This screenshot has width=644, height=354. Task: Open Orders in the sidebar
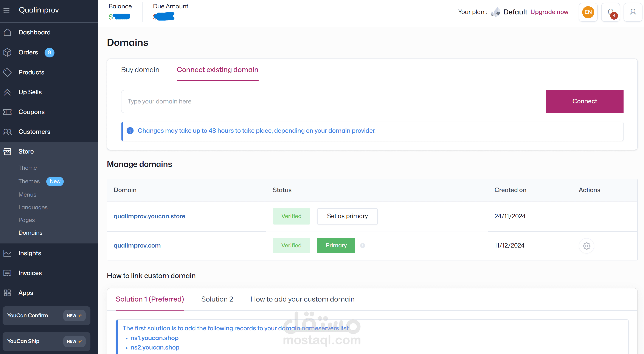tap(28, 52)
